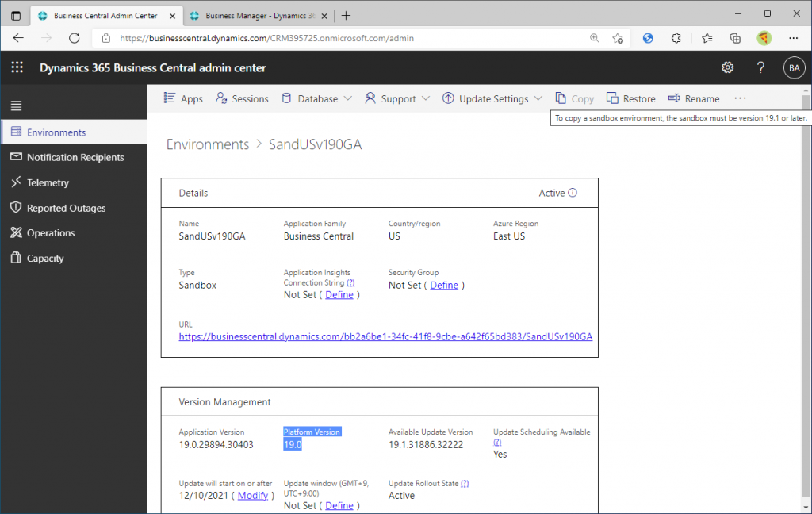Click the SandUSv190GA name value
This screenshot has width=812, height=514.
pos(212,236)
